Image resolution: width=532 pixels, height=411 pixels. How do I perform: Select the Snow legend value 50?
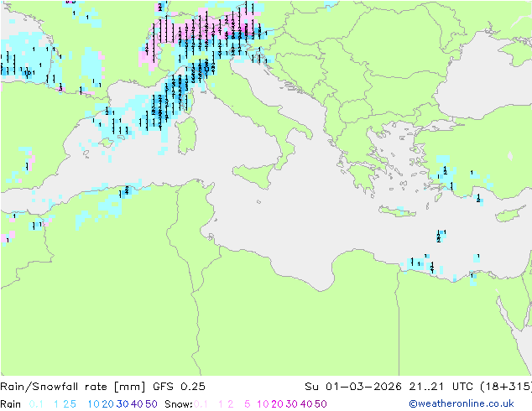tap(321, 404)
